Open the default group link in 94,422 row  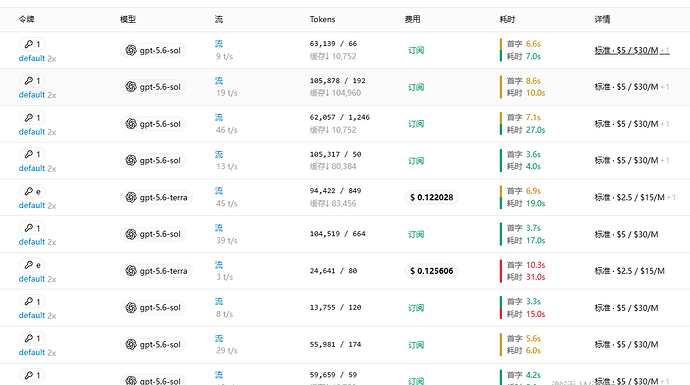click(32, 205)
